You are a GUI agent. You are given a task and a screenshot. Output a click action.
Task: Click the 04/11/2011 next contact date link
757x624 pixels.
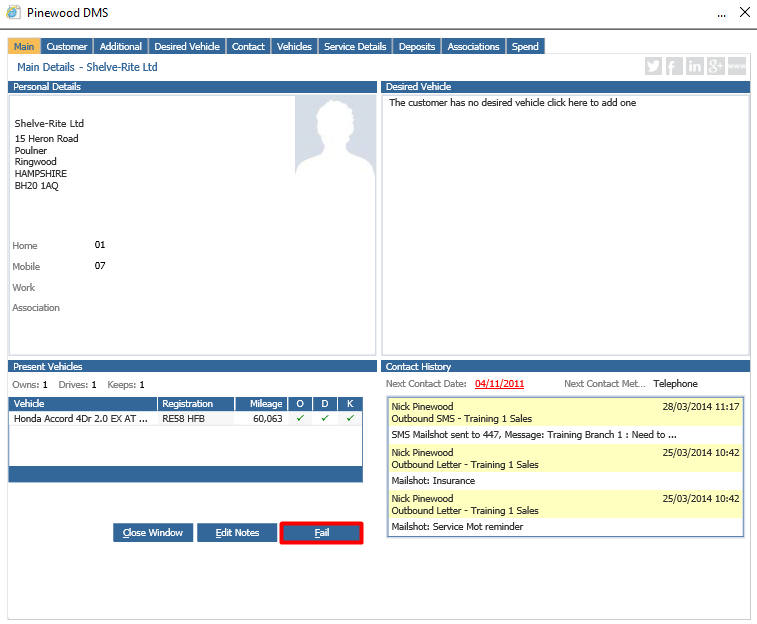pyautogui.click(x=499, y=384)
